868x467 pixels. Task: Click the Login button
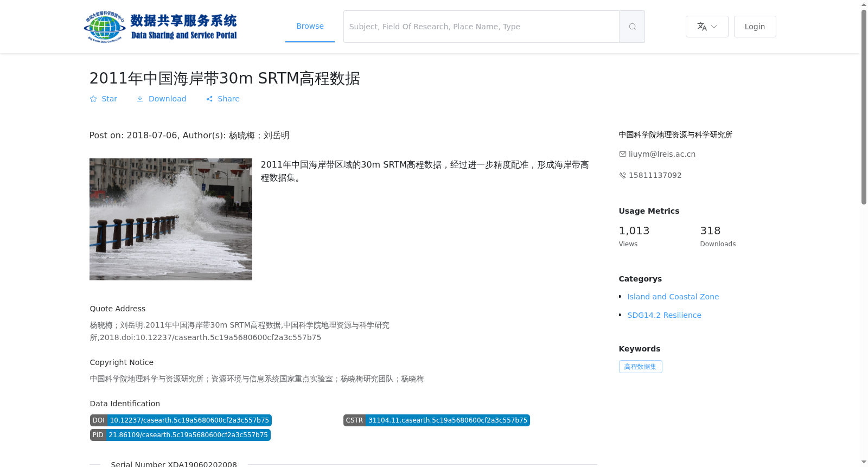[755, 27]
